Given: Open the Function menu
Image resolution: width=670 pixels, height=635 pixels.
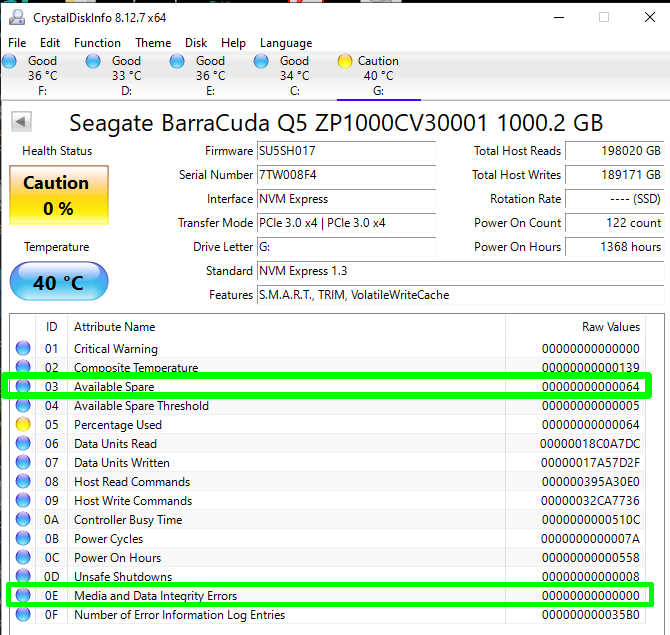Looking at the screenshot, I should coord(97,43).
